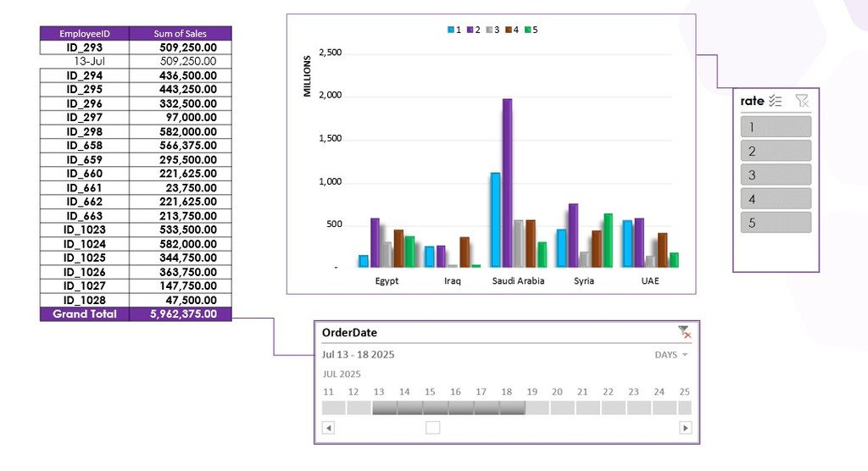Click the UAE axis label
Image resolution: width=868 pixels, height=471 pixels.
[650, 280]
